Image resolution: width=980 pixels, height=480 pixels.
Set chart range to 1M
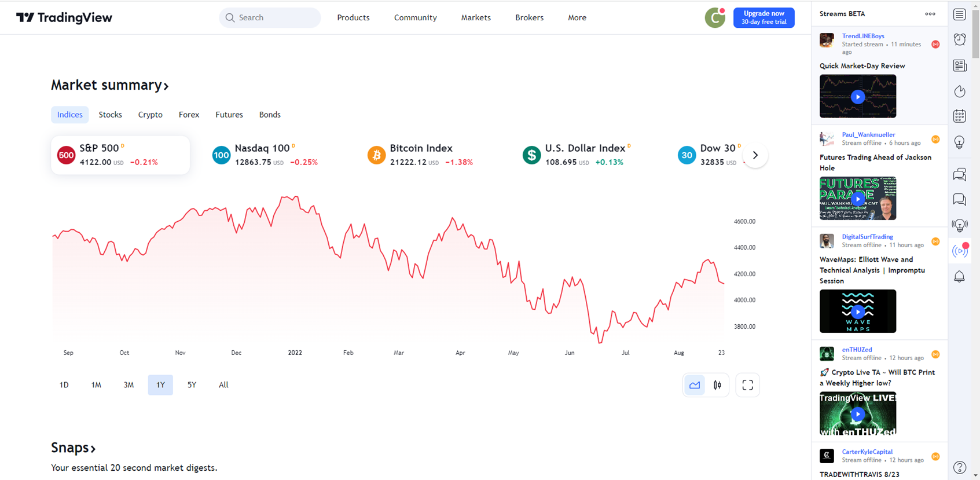[96, 385]
